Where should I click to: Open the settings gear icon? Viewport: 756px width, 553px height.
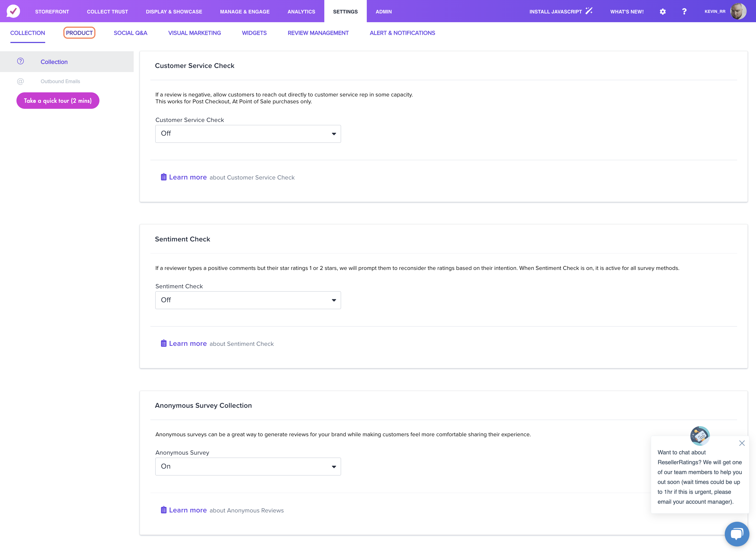663,12
